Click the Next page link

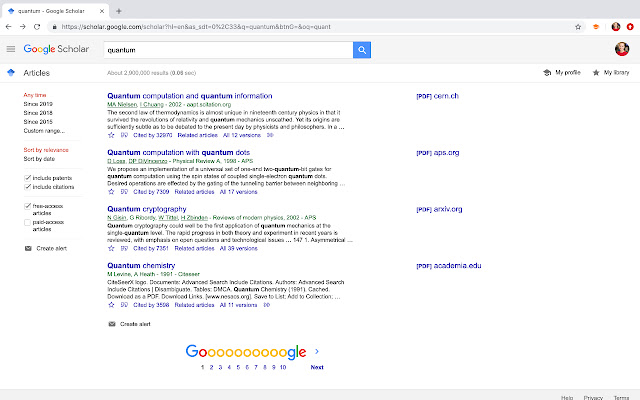[317, 367]
